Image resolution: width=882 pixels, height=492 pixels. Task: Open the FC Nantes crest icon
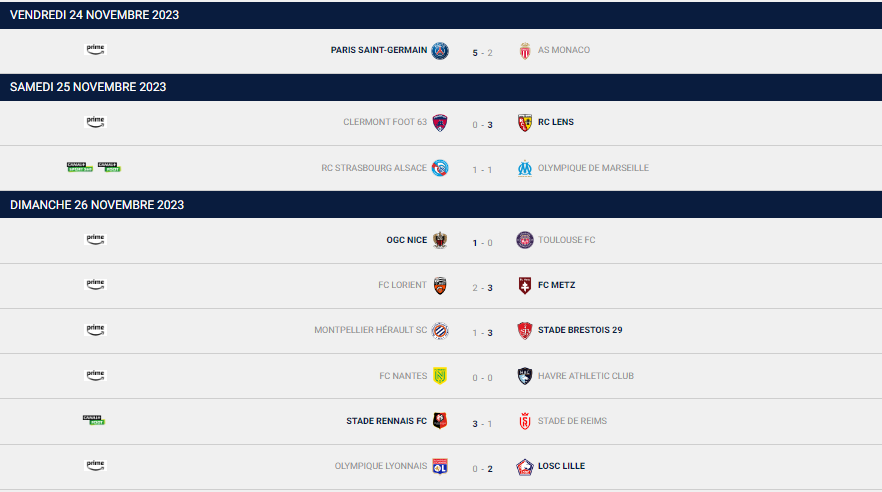click(440, 376)
